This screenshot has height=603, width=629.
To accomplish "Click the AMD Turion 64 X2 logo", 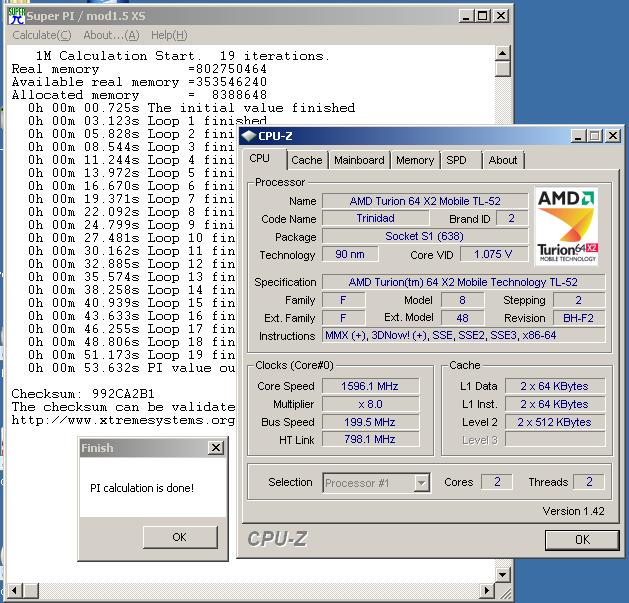I will coord(567,226).
